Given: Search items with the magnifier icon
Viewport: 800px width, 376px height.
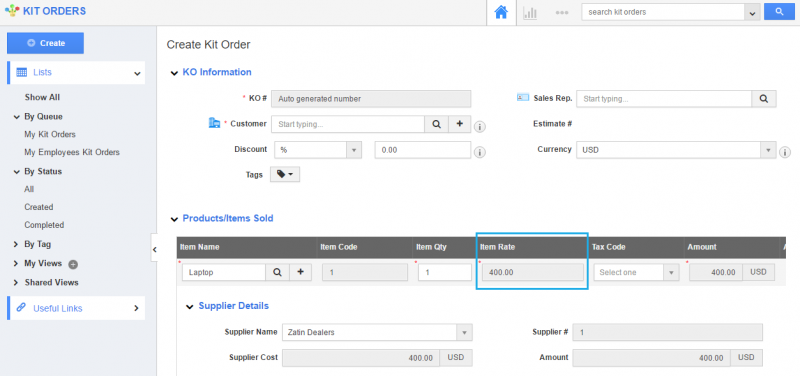Looking at the screenshot, I should click(277, 272).
